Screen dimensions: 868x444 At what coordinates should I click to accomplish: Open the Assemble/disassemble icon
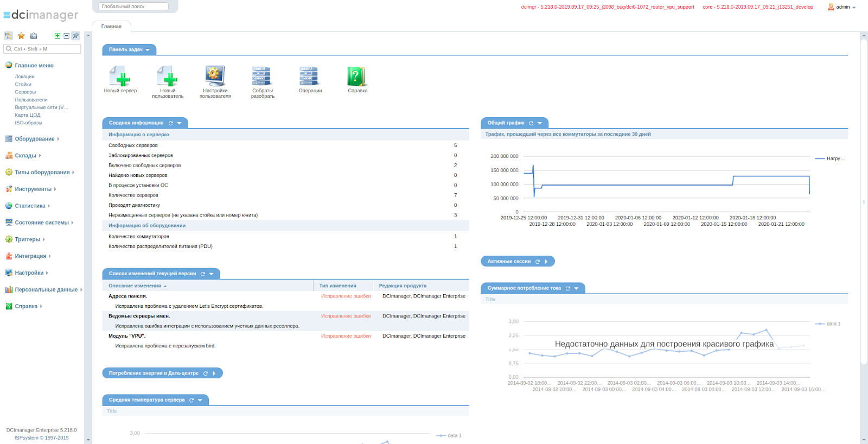[263, 82]
